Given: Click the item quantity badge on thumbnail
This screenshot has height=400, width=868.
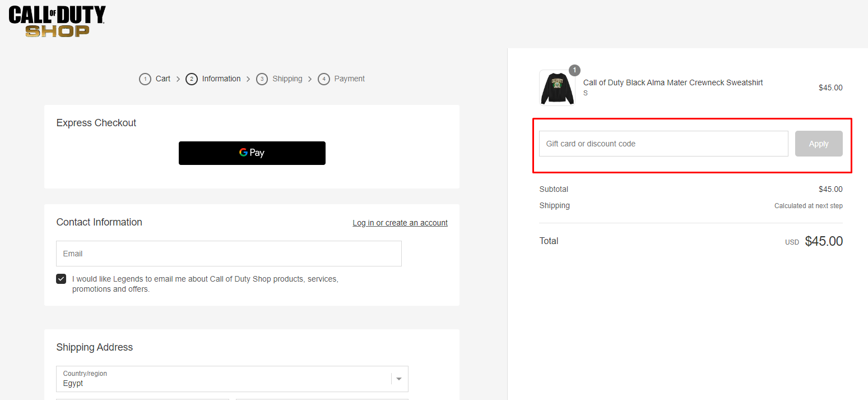Looking at the screenshot, I should (x=574, y=70).
